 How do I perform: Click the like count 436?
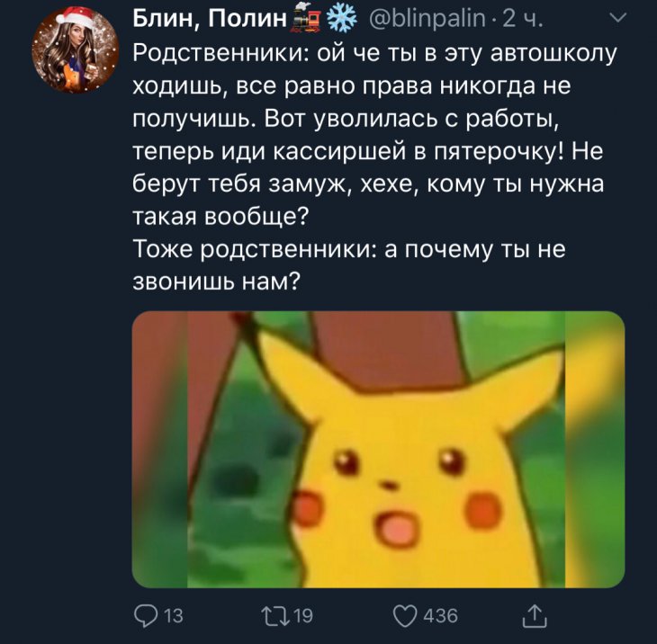[440, 616]
